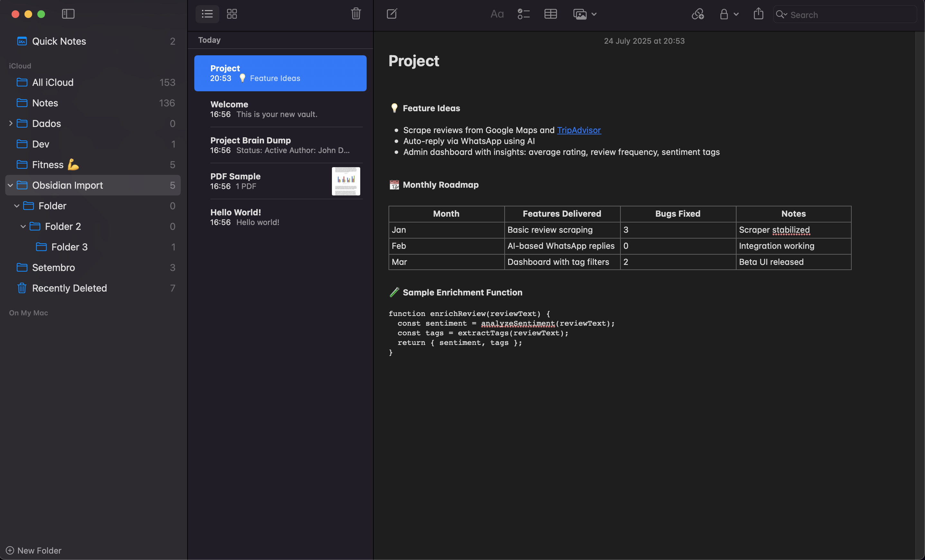925x560 pixels.
Task: Switch to list view
Action: [207, 14]
